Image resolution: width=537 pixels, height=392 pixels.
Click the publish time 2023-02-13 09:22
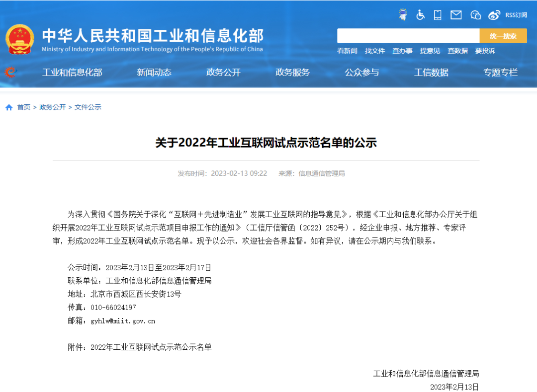pyautogui.click(x=239, y=173)
